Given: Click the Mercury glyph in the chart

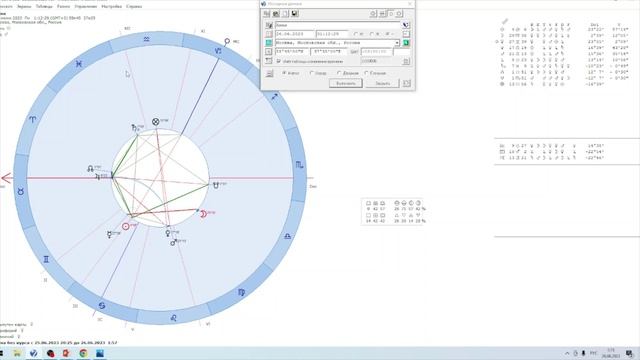Looking at the screenshot, I should (x=109, y=235).
